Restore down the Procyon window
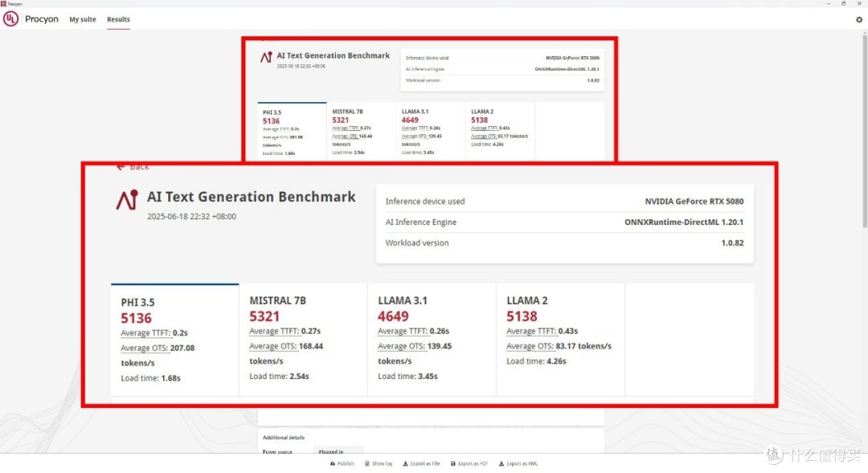868x473 pixels. 844,3
